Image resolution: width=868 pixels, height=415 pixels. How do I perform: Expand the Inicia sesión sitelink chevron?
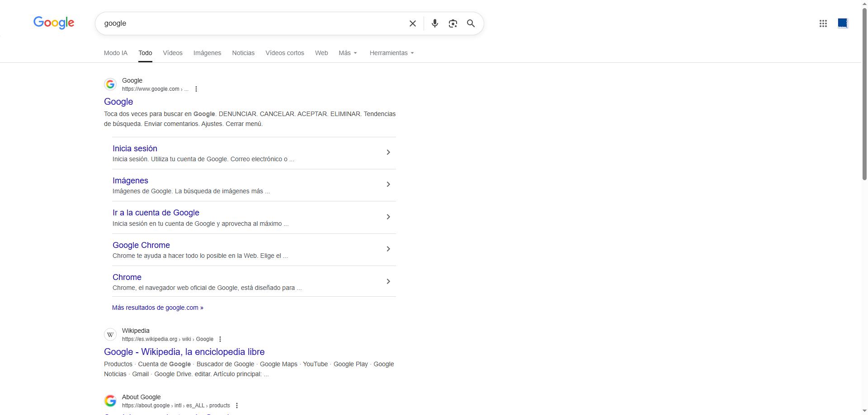click(x=388, y=153)
